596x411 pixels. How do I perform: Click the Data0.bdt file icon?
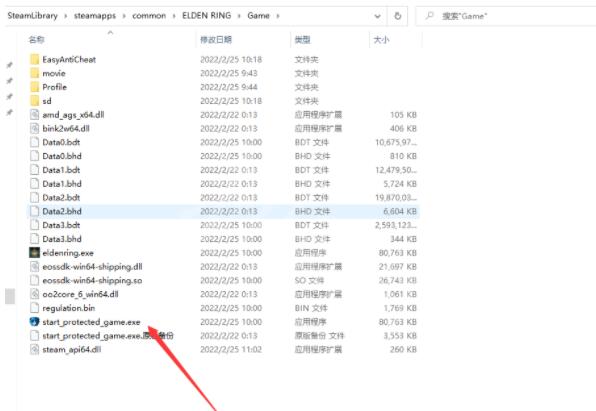click(x=35, y=142)
